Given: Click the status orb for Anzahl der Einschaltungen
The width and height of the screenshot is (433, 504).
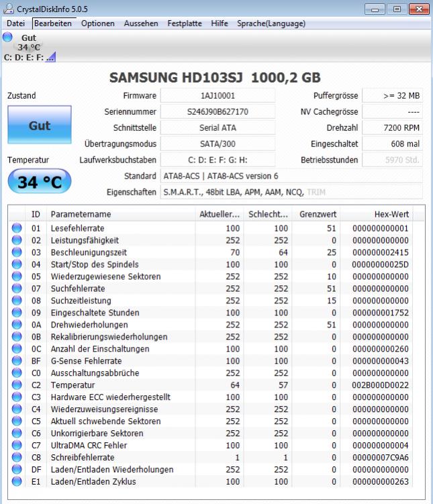Looking at the screenshot, I should click(x=17, y=348).
